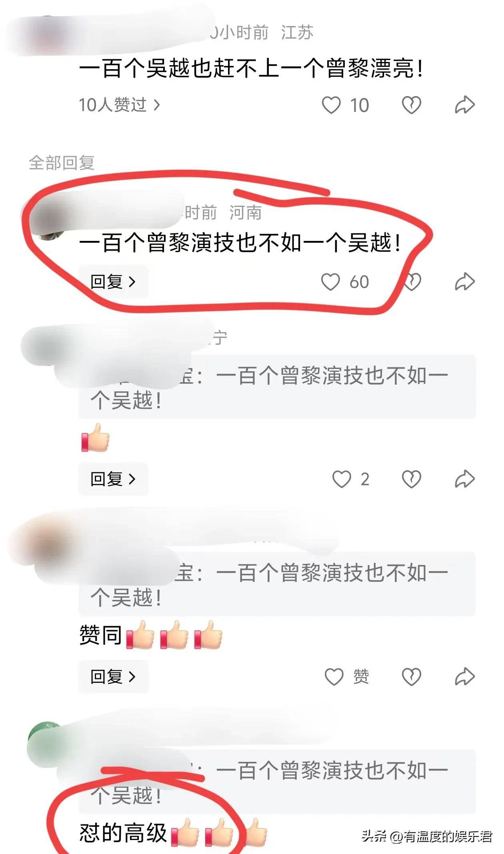Open the quoted comment in the 赞同 reply
Screen dimensions: 504x854
(277, 584)
